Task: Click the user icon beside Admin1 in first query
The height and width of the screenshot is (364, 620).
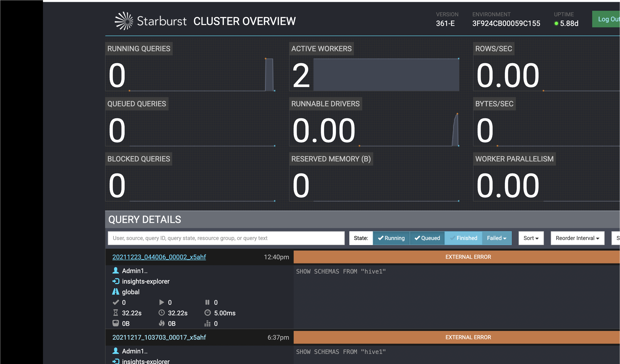Action: coord(116,270)
